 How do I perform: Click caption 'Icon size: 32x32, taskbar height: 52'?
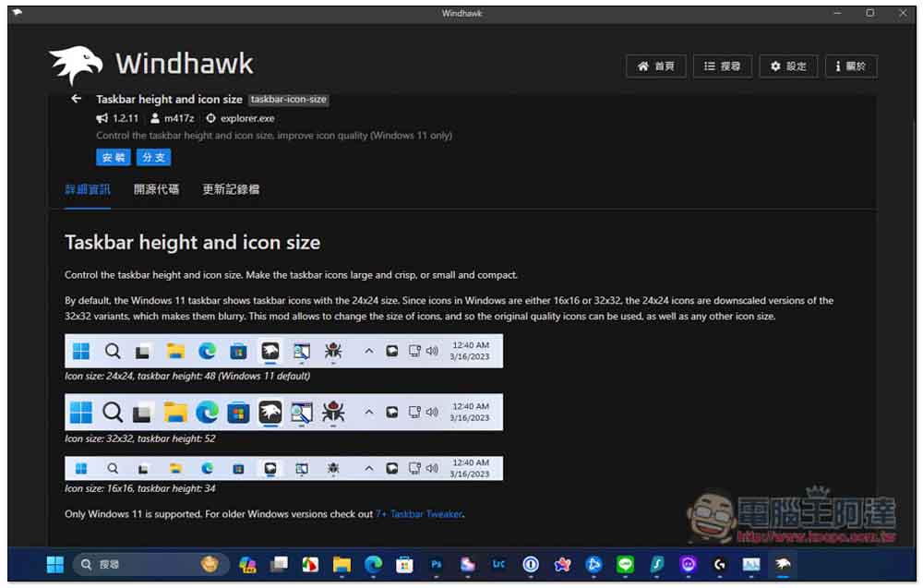[x=139, y=438]
